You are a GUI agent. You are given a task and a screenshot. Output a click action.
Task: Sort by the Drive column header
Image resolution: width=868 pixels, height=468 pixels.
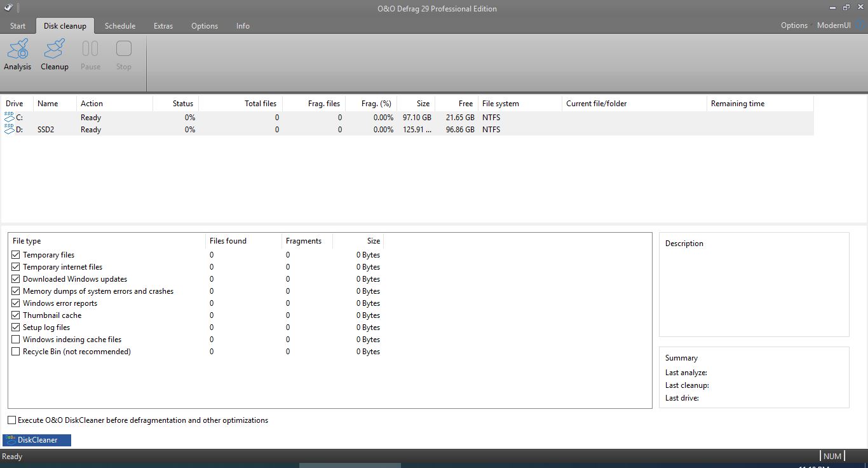pyautogui.click(x=17, y=104)
